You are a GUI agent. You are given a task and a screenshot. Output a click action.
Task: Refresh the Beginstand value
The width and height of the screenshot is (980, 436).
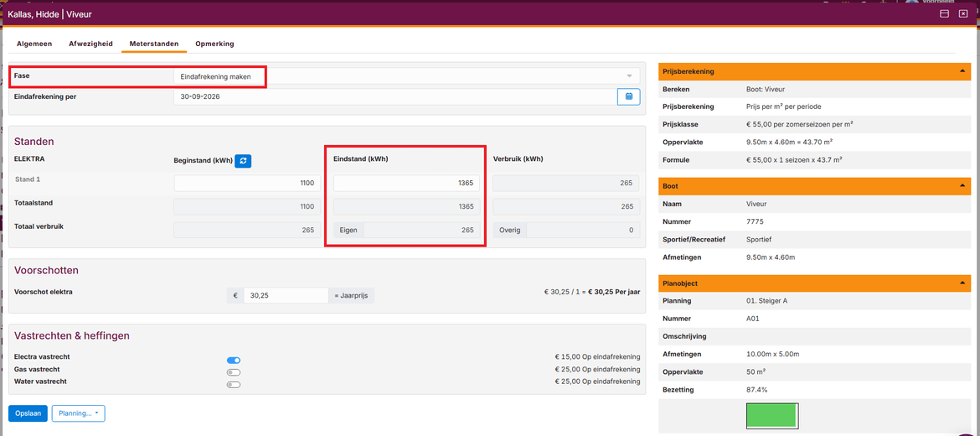(x=243, y=161)
